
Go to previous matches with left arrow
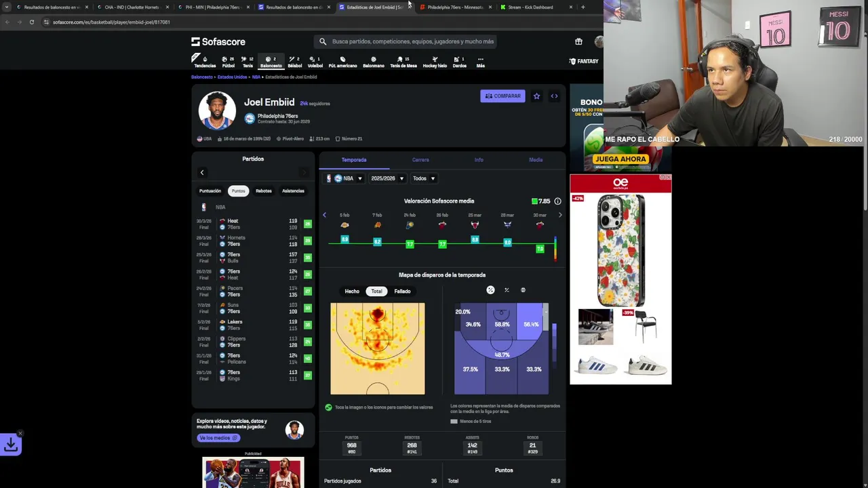(201, 173)
